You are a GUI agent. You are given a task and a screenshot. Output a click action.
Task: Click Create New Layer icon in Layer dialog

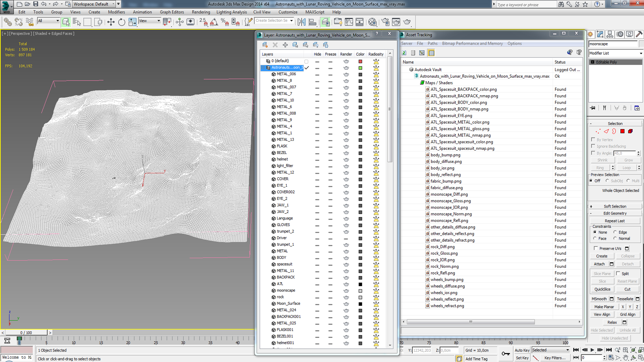pos(265,45)
